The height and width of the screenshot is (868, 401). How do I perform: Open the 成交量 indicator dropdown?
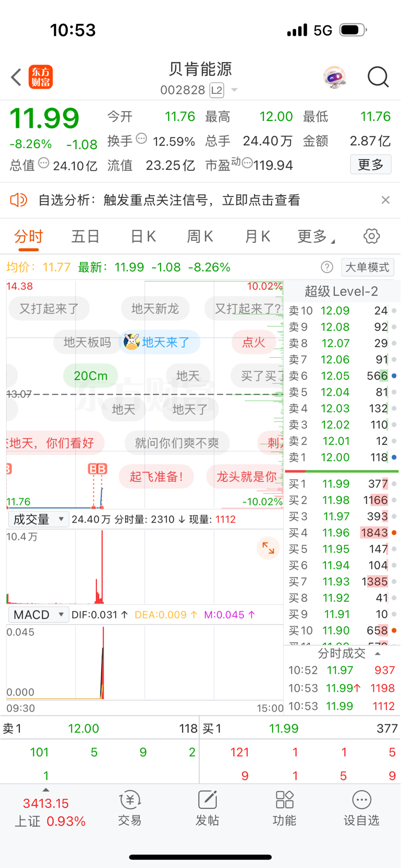(39, 519)
